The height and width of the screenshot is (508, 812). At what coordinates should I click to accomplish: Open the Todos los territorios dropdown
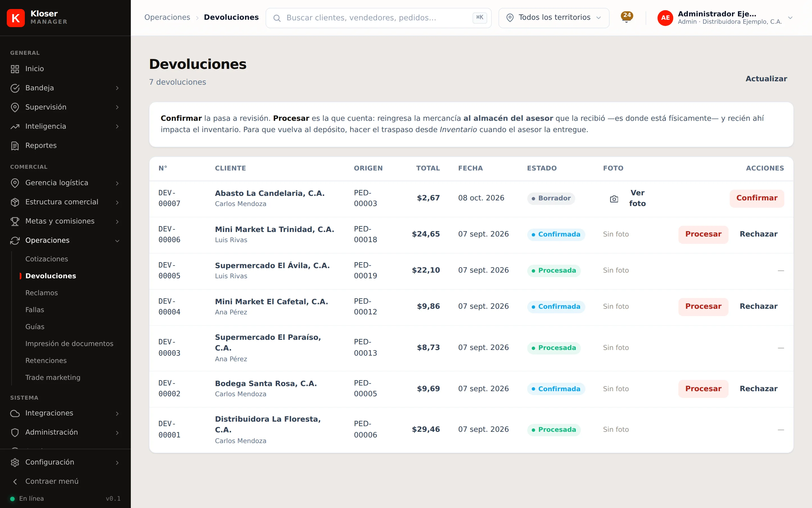[x=554, y=18]
